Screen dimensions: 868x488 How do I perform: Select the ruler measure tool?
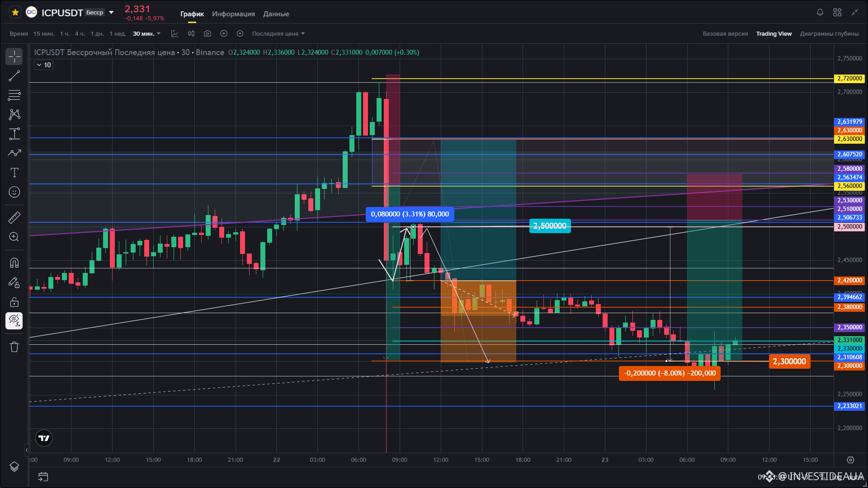click(14, 218)
